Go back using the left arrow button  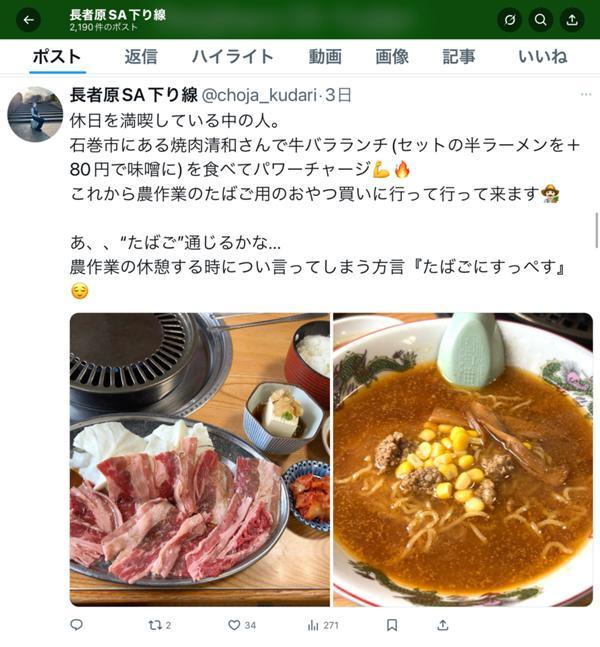click(x=28, y=20)
